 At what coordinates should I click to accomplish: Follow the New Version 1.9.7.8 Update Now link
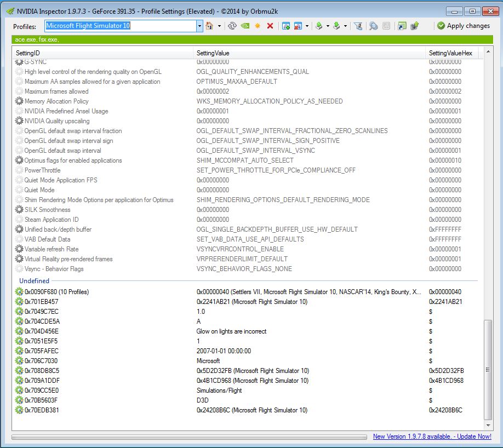tap(432, 436)
